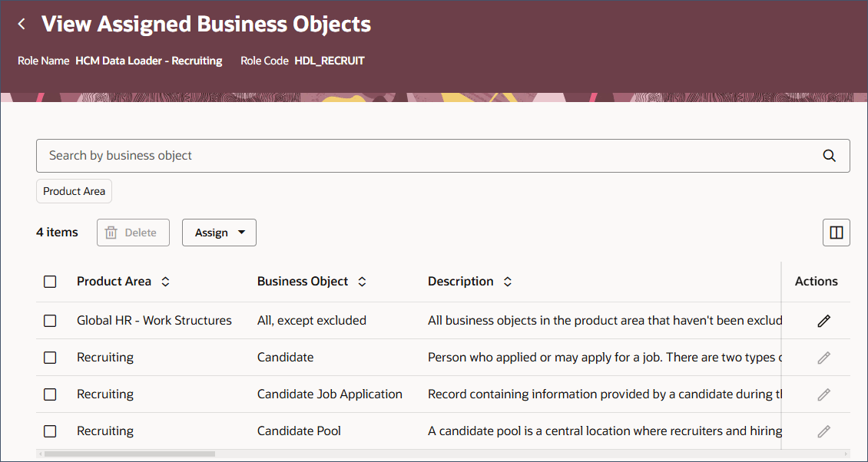Click the search magnifier icon

(x=829, y=156)
